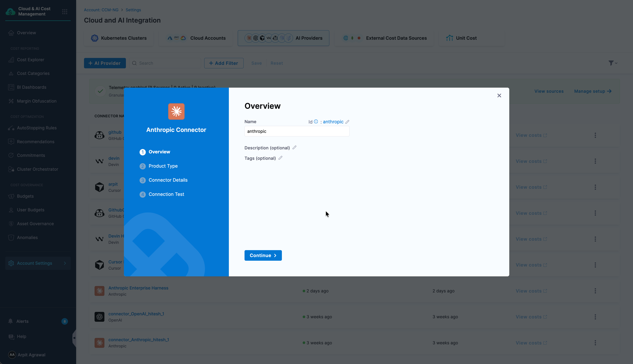Close the Anthropic Connector dialog
Viewport: 633px width, 364px height.
(x=499, y=95)
